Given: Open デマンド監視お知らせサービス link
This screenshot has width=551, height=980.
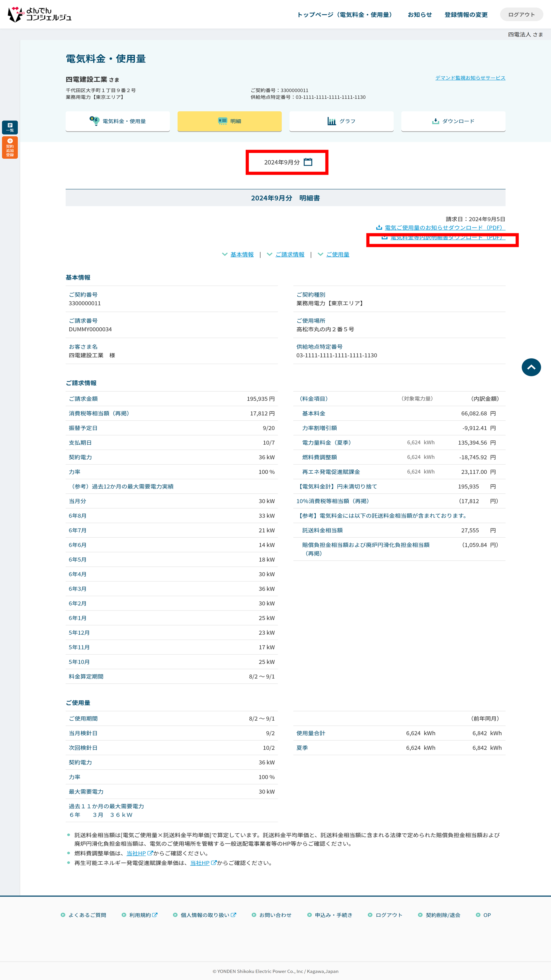Looking at the screenshot, I should point(470,78).
